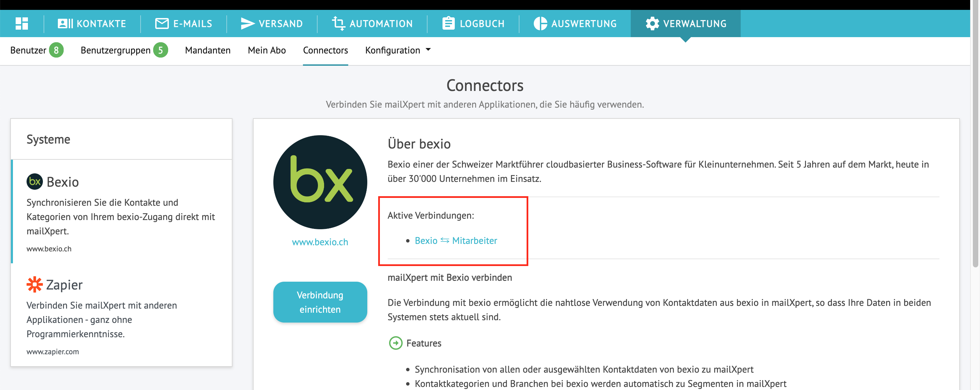This screenshot has height=390, width=980.
Task: Click the Versand paper plane icon
Action: pyautogui.click(x=248, y=24)
